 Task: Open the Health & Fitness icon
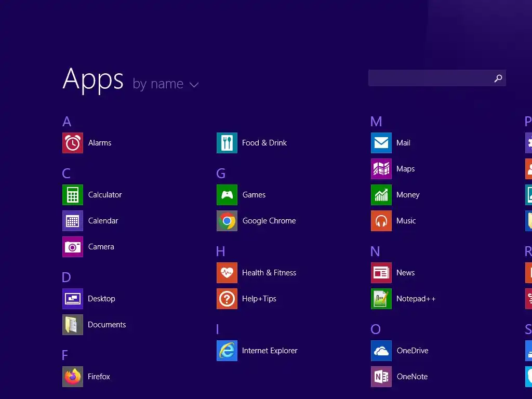tap(227, 273)
